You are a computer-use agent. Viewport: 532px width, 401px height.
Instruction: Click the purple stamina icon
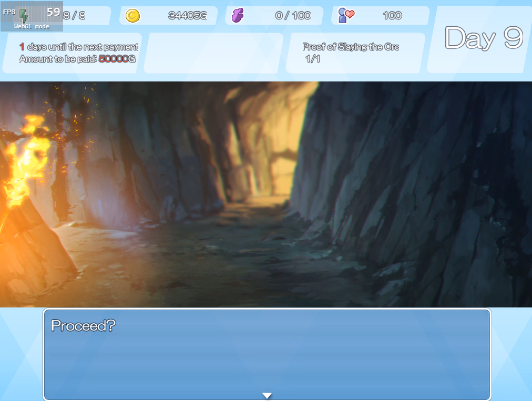tap(238, 15)
